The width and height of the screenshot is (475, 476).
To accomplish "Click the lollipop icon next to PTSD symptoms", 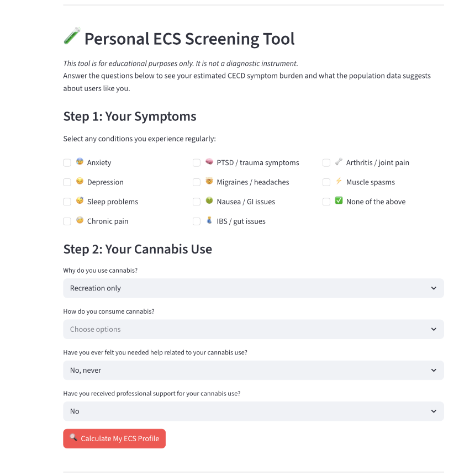I will pyautogui.click(x=208, y=162).
